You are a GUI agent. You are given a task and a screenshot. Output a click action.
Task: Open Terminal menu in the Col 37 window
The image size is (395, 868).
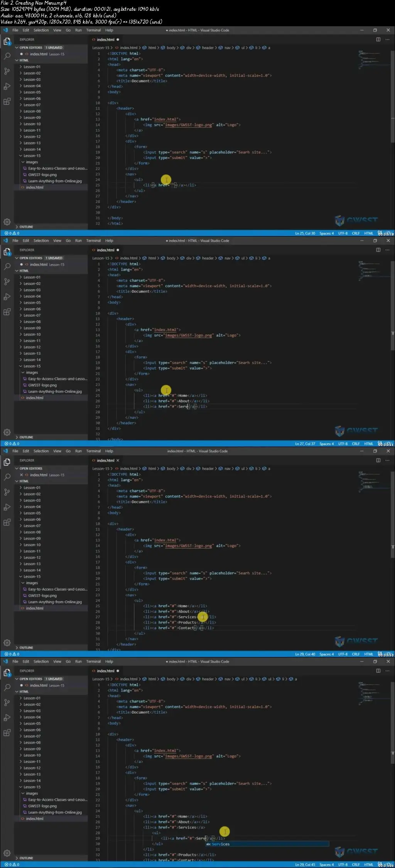[93, 241]
